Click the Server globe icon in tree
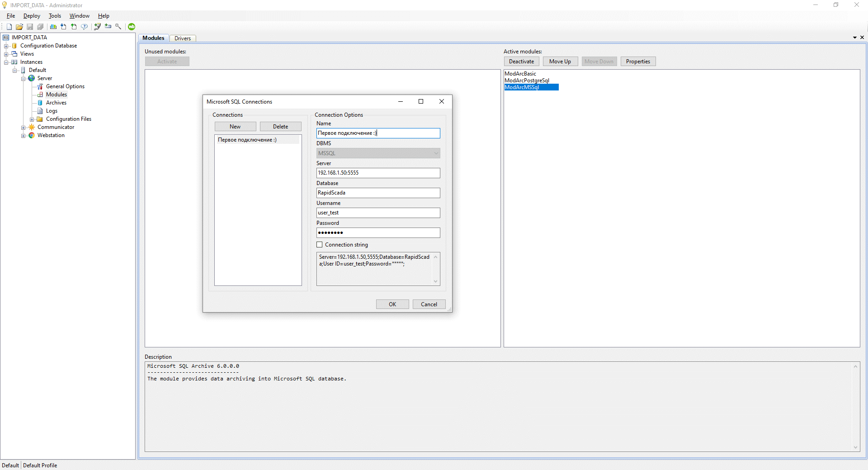 tap(32, 78)
